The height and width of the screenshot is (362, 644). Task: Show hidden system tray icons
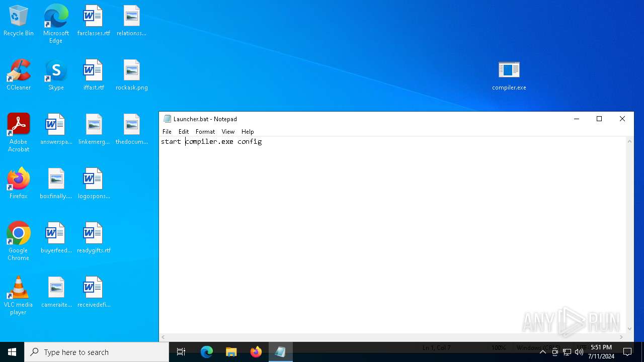[x=542, y=352]
